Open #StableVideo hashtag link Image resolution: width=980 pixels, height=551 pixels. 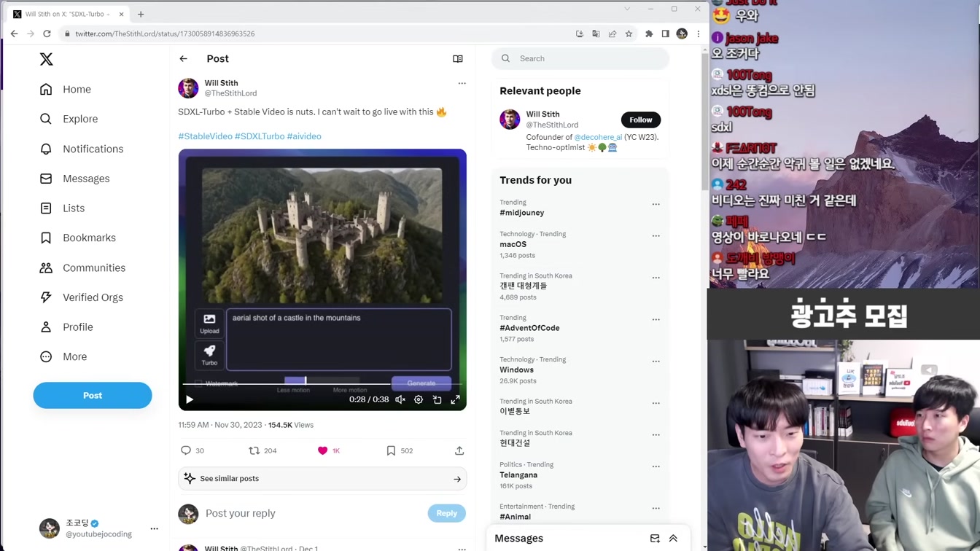(x=205, y=136)
